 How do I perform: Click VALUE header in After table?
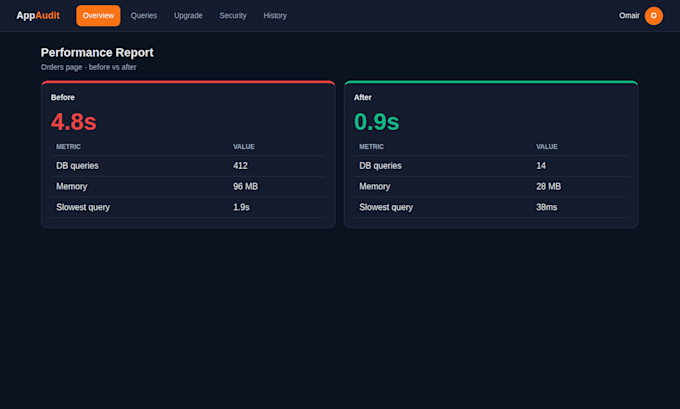(x=547, y=147)
